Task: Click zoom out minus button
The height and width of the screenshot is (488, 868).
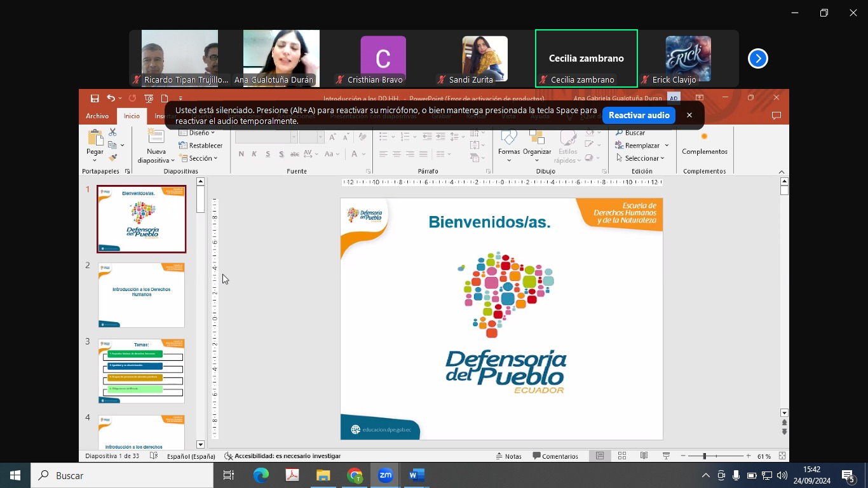Action: click(x=683, y=456)
